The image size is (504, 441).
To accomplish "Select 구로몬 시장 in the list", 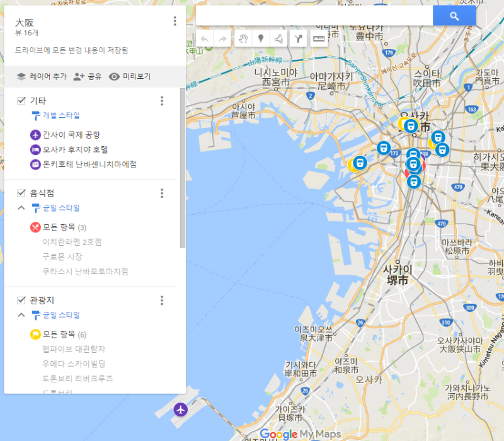I will (x=62, y=257).
